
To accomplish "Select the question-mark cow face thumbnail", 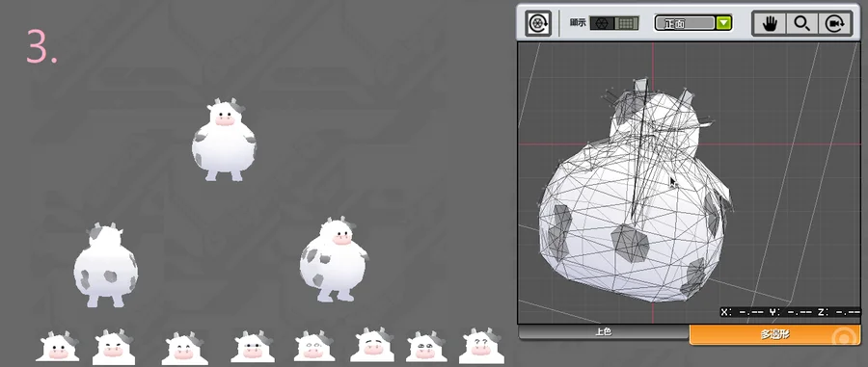I will pyautogui.click(x=481, y=347).
